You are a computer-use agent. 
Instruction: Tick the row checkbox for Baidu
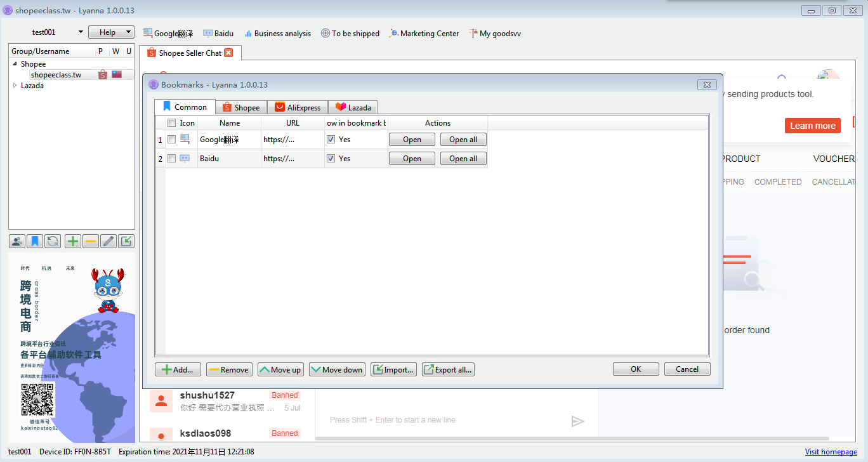[x=171, y=159]
